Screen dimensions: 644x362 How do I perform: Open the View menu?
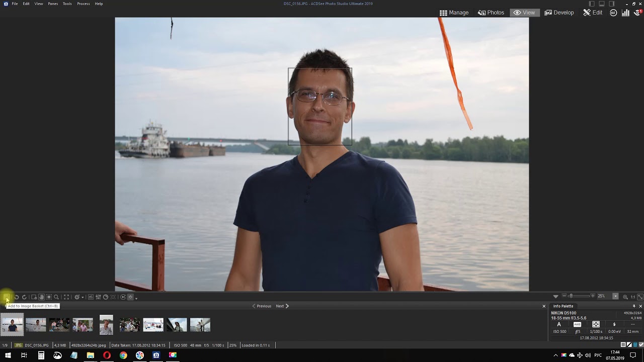pyautogui.click(x=39, y=4)
